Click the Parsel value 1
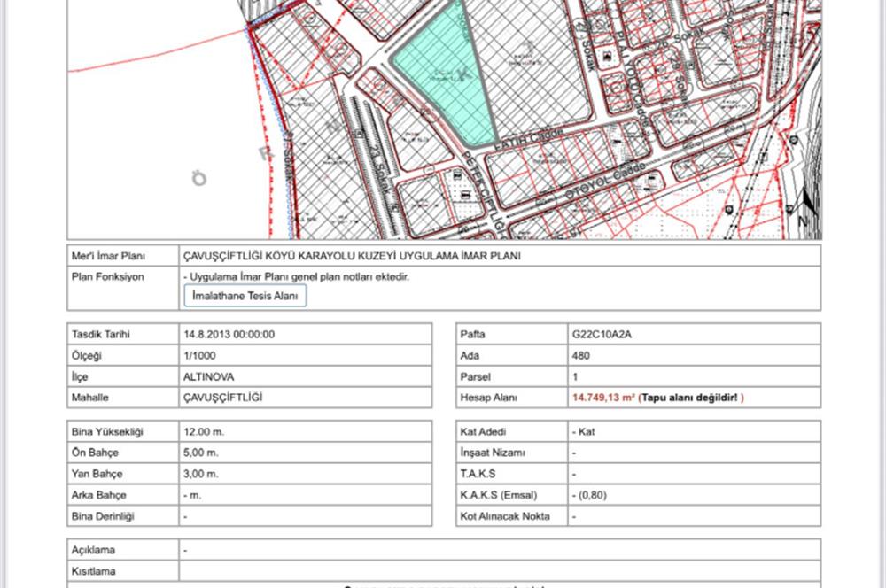 tap(575, 376)
